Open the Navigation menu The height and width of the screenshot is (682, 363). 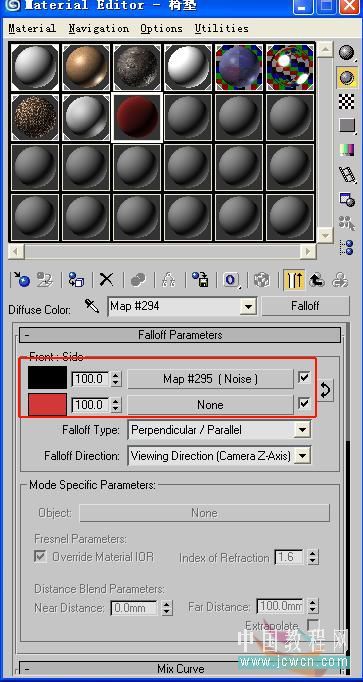click(99, 29)
